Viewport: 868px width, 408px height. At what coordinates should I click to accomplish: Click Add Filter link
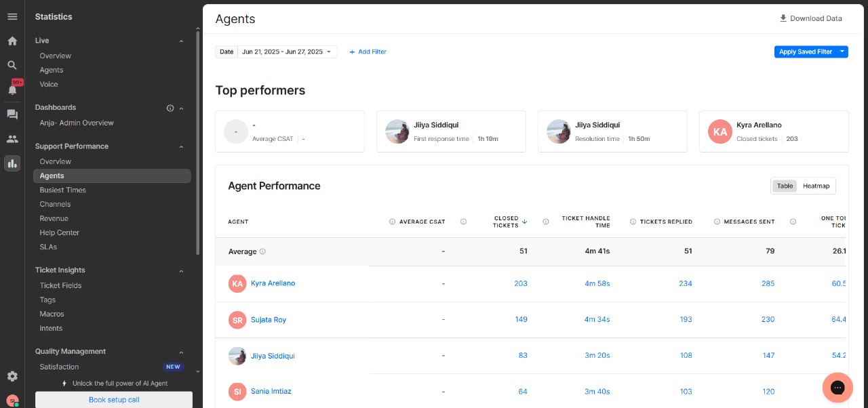click(x=368, y=52)
